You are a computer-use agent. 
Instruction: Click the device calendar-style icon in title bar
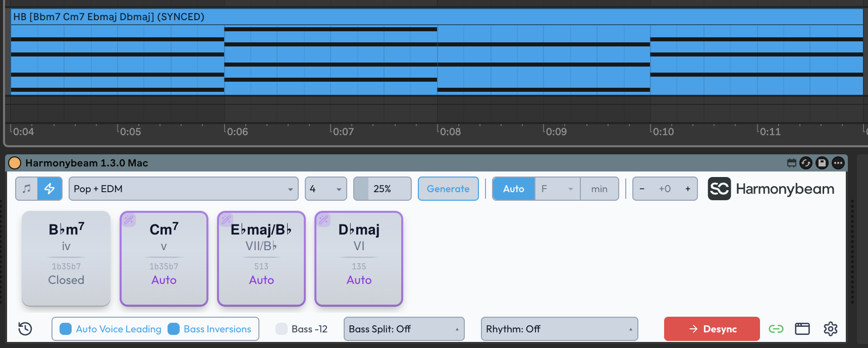792,163
